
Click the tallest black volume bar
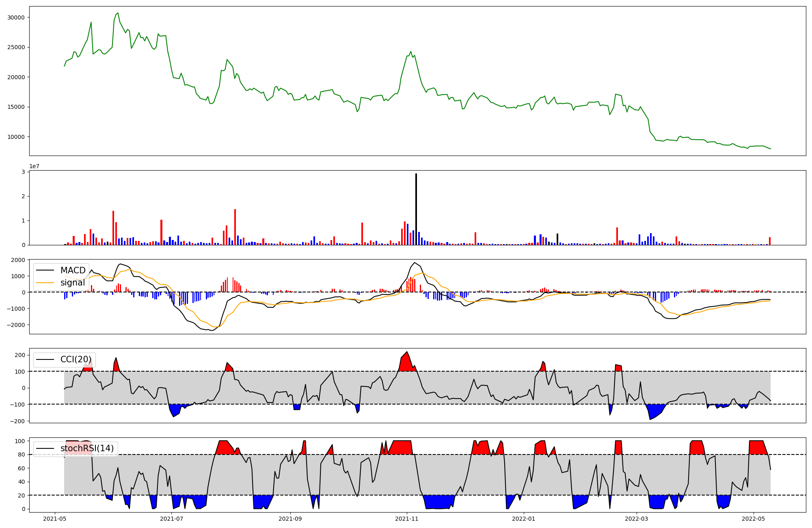point(416,209)
